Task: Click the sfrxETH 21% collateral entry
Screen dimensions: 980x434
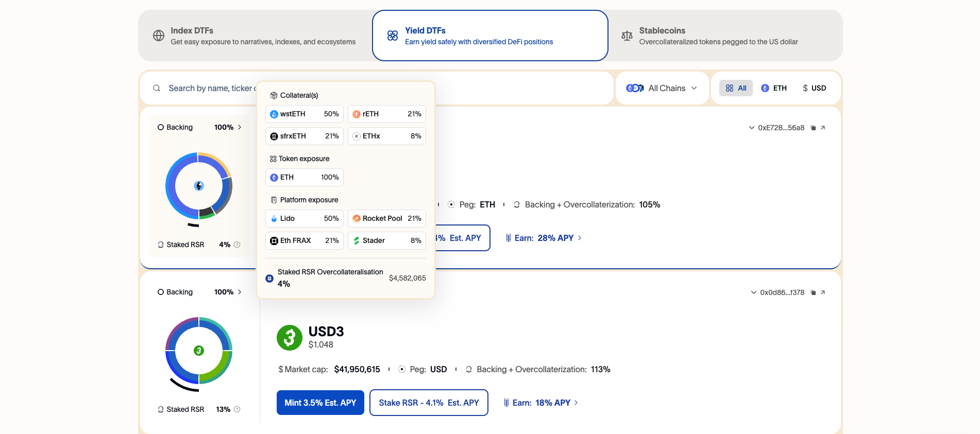Action: tap(305, 136)
